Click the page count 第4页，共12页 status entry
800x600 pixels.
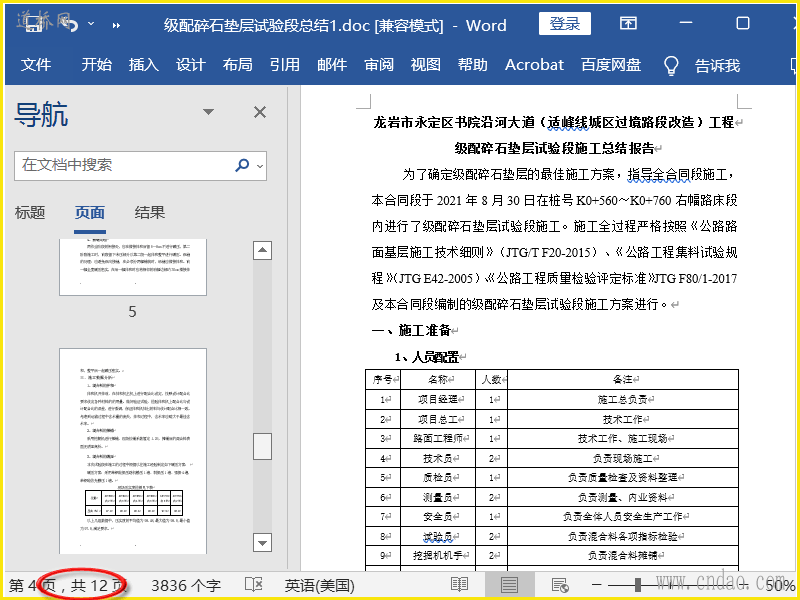(x=67, y=585)
